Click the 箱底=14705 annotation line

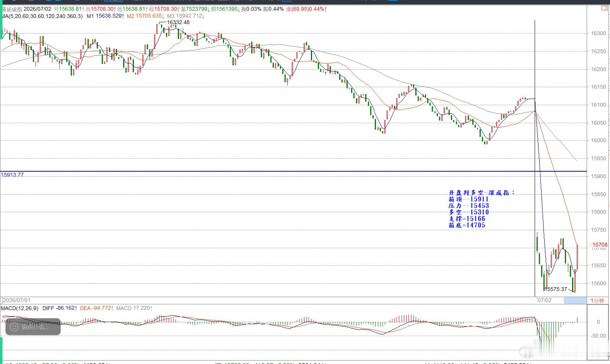tap(467, 225)
